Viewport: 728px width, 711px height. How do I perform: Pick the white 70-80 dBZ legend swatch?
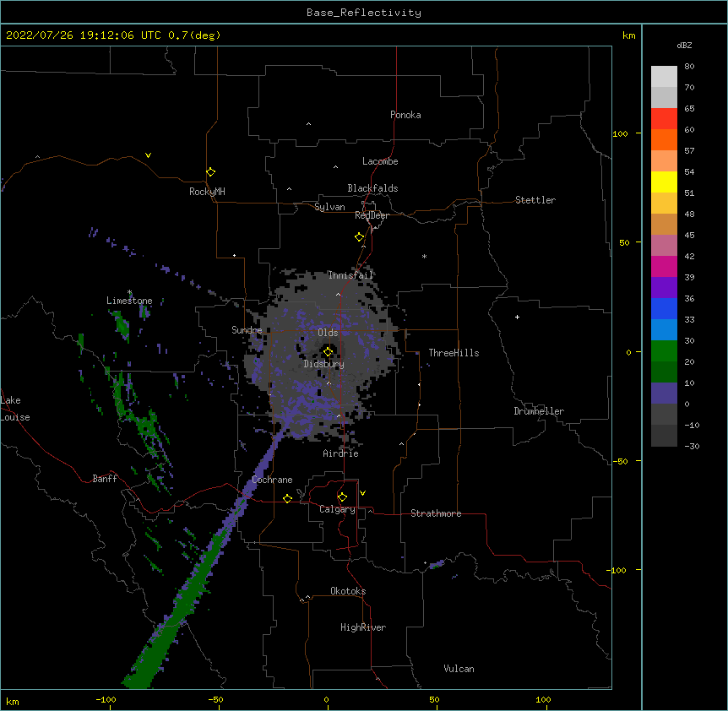[664, 77]
